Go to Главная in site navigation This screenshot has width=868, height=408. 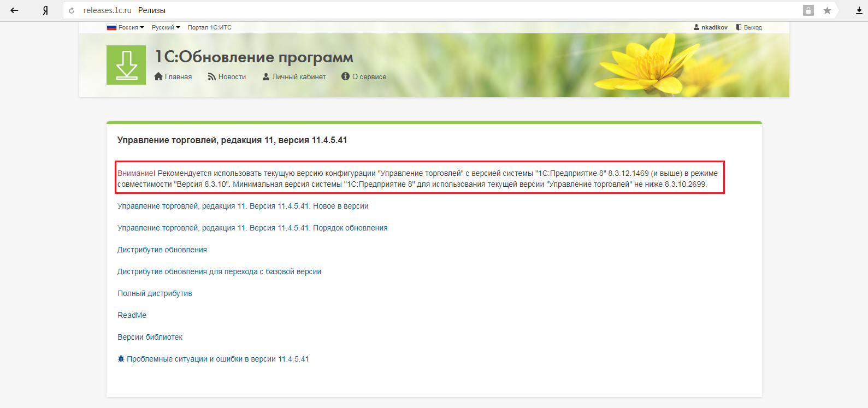click(x=173, y=76)
